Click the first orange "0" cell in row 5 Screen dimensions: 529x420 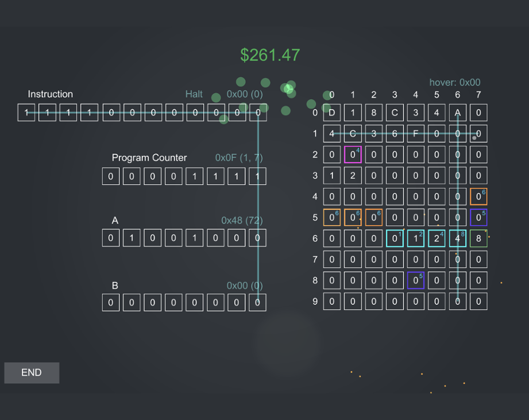coord(331,218)
